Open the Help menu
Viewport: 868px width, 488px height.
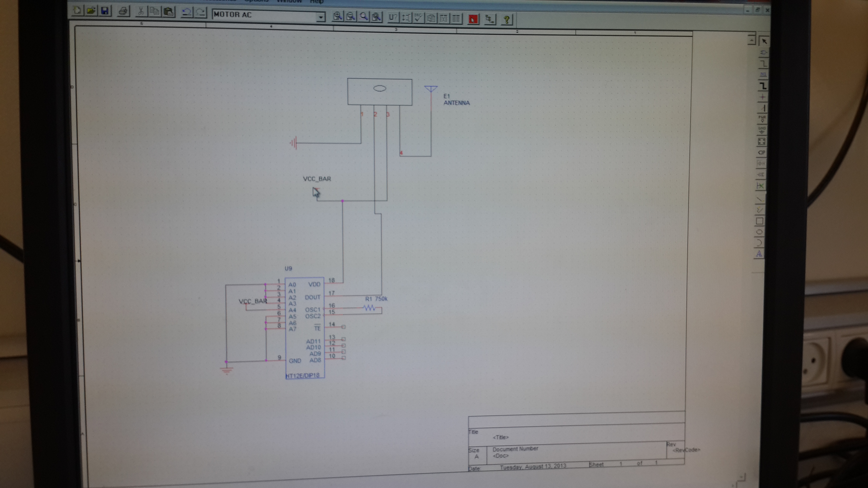click(x=316, y=2)
